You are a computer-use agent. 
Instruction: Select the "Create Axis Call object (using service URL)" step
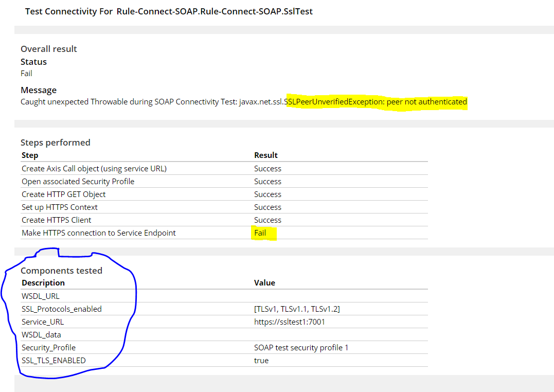pyautogui.click(x=94, y=169)
